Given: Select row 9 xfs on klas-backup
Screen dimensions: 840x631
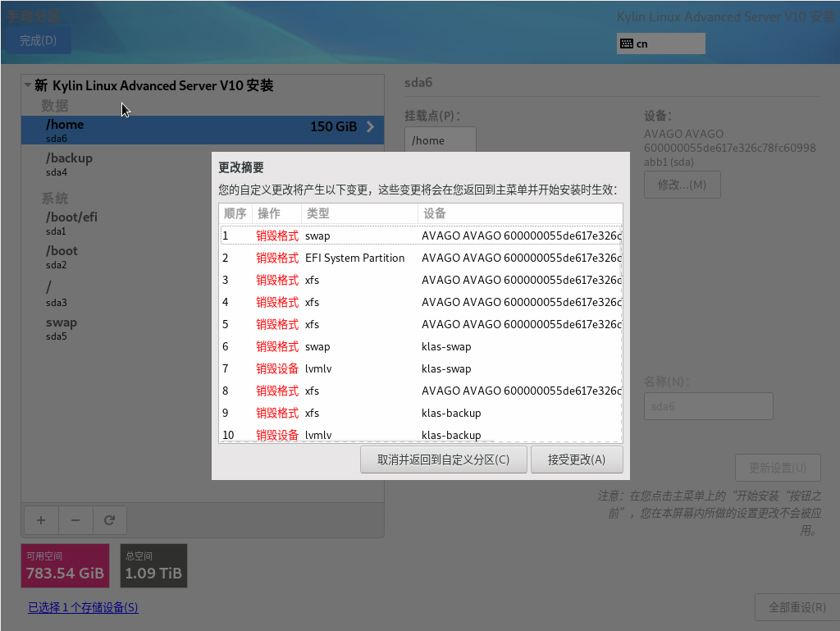Looking at the screenshot, I should point(421,413).
